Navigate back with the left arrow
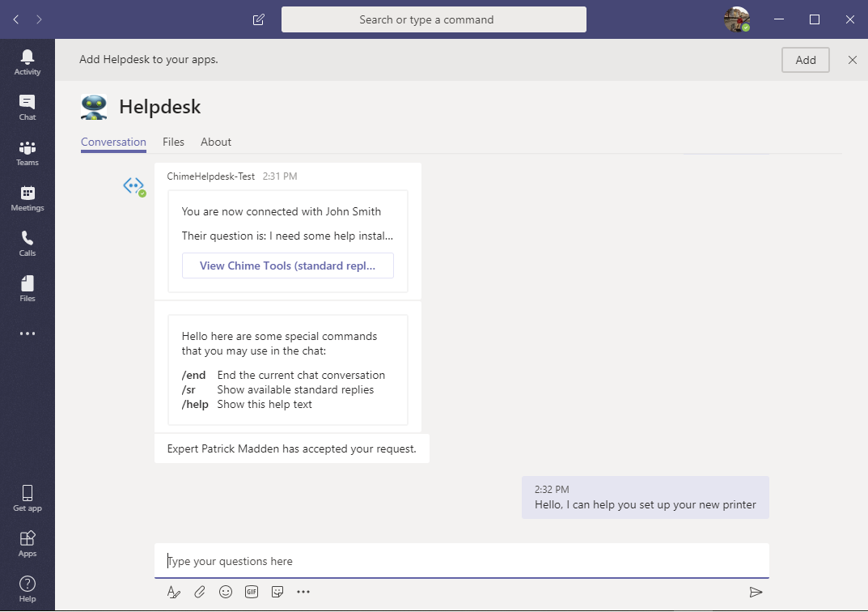Screen dimensions: 868x612 click(16, 19)
